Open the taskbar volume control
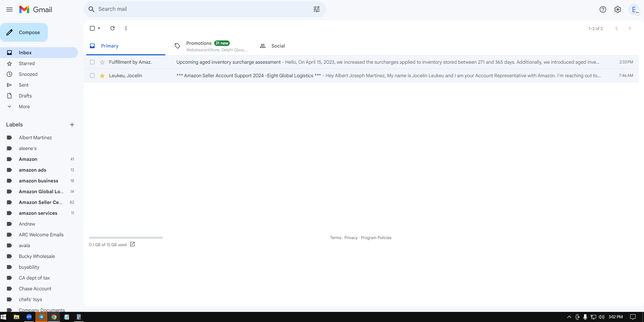Screen dimensions: 644x322 (x=602, y=317)
